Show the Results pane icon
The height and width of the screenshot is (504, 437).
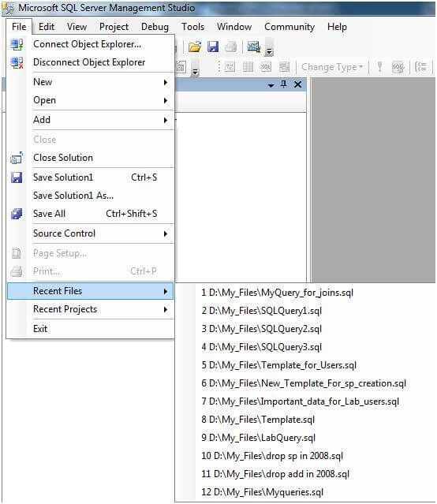(x=284, y=67)
